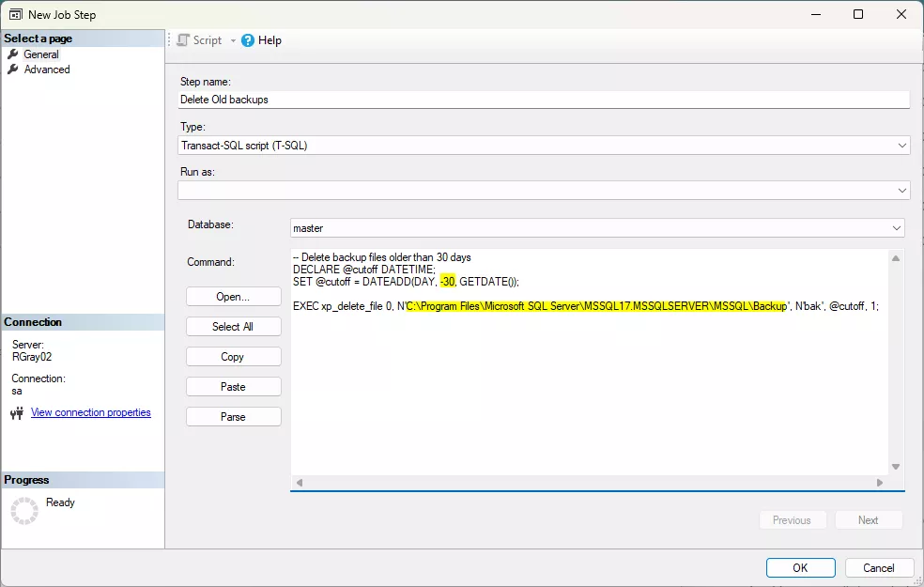Click the server name RGray02
The image size is (924, 587).
tap(32, 357)
